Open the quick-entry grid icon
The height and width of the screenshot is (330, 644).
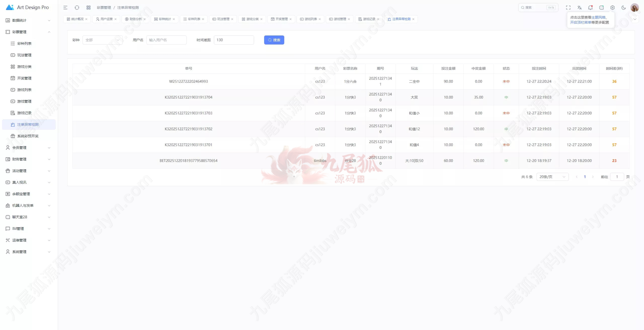tap(89, 8)
